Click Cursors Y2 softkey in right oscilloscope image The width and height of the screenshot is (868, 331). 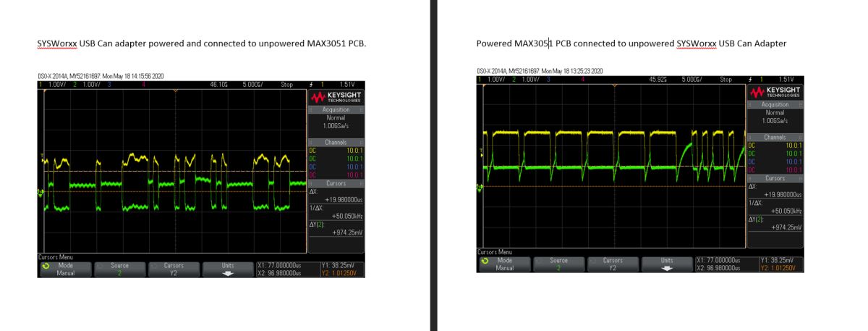point(613,264)
